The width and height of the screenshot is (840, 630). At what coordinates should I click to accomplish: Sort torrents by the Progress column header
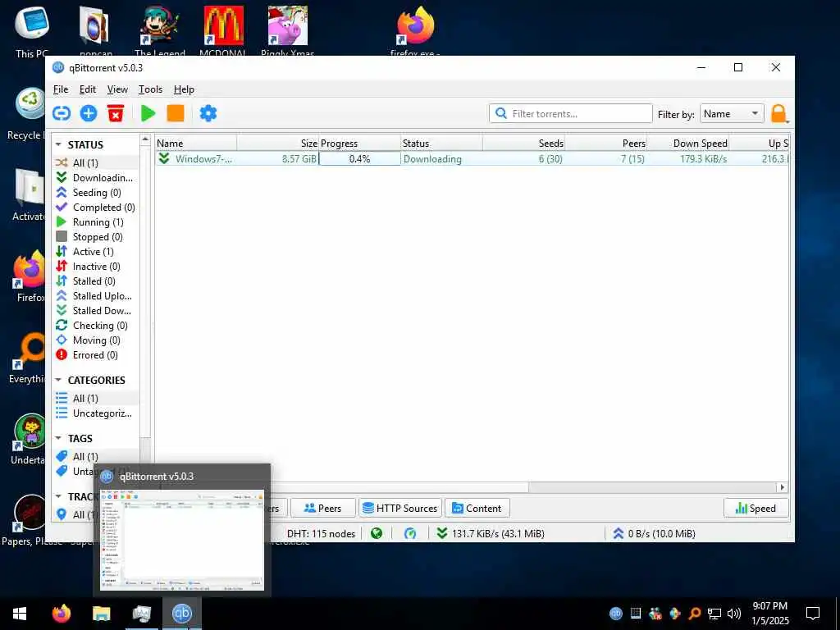point(359,143)
